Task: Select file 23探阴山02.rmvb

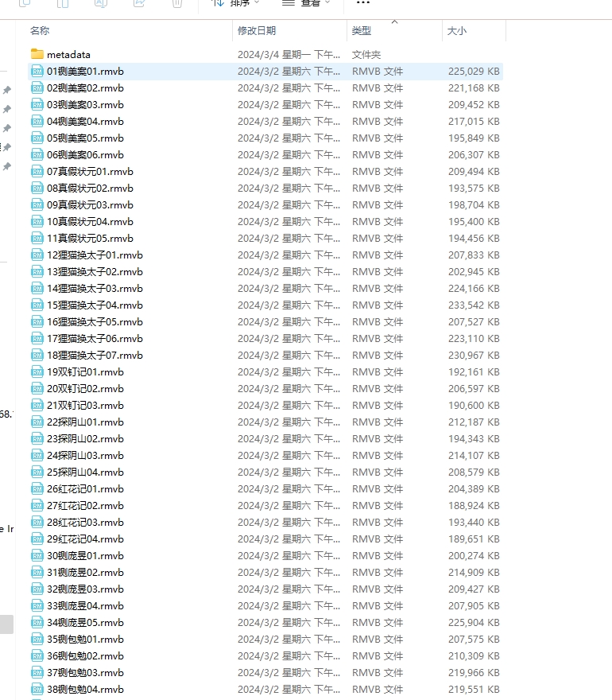Action: coord(85,439)
